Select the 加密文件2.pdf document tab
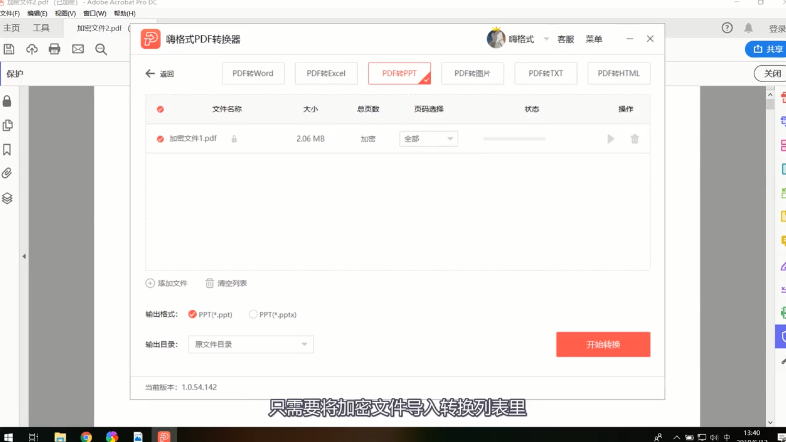786x442 pixels. (x=99, y=28)
